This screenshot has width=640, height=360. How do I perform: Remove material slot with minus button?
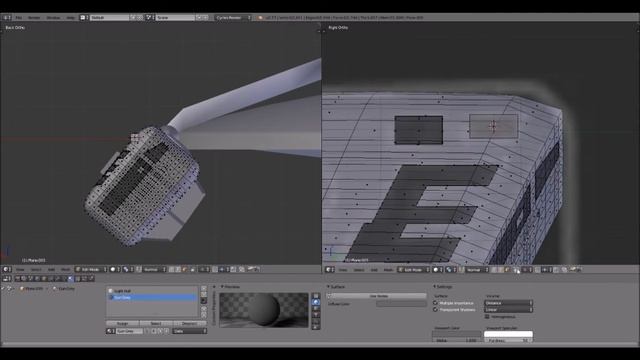[x=204, y=294]
